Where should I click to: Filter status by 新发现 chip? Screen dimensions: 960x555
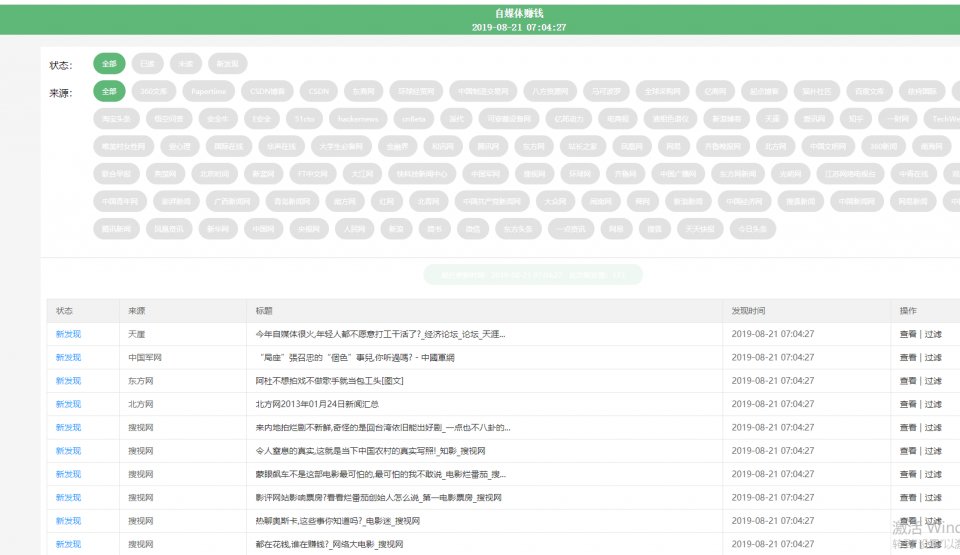228,64
